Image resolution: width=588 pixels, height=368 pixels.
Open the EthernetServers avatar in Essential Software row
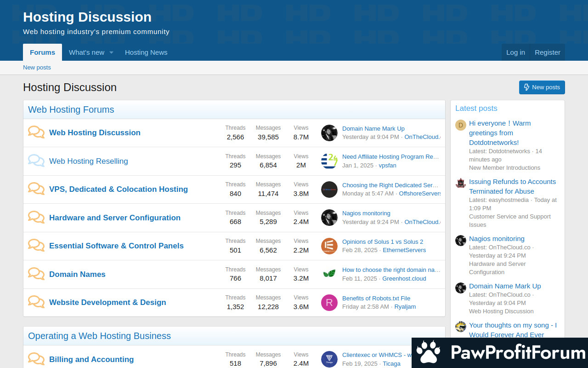(x=329, y=246)
